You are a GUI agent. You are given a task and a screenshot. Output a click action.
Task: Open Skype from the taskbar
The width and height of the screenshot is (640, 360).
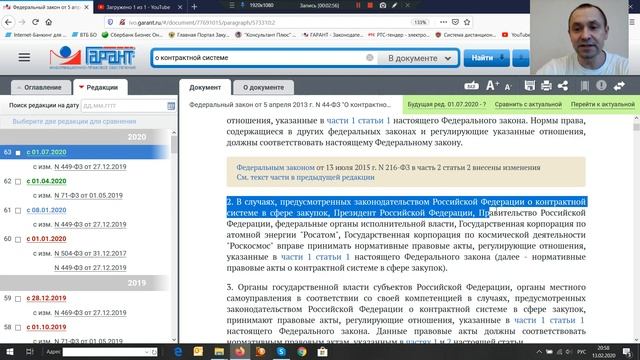click(x=281, y=351)
